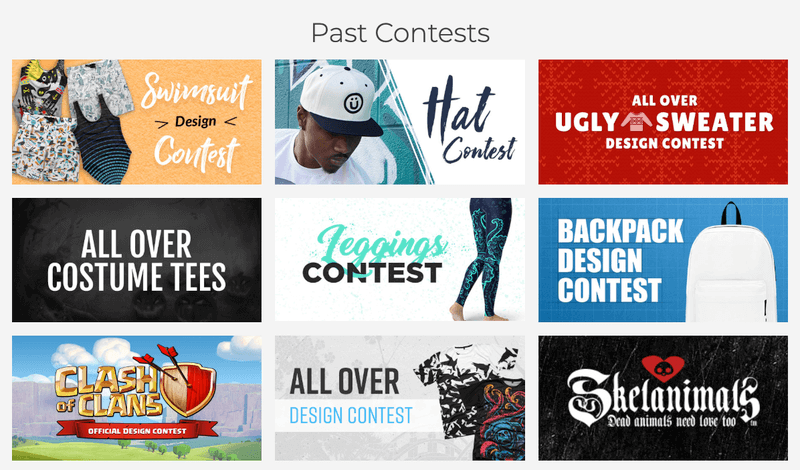Open the Hat Contest banner

399,122
